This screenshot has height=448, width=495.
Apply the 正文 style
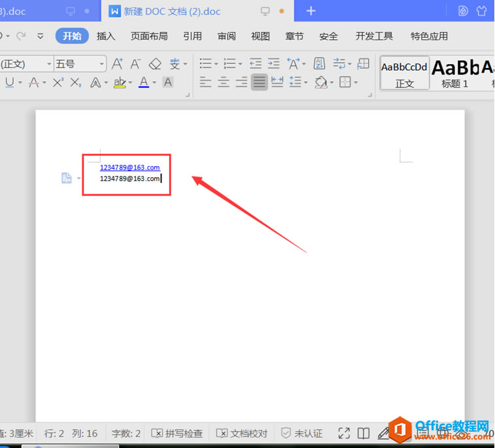click(x=404, y=74)
